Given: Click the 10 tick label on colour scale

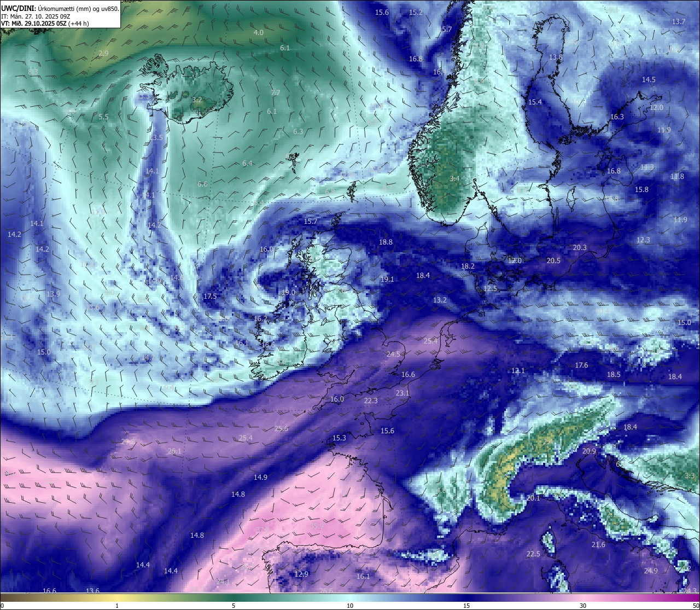Looking at the screenshot, I should point(350,606).
